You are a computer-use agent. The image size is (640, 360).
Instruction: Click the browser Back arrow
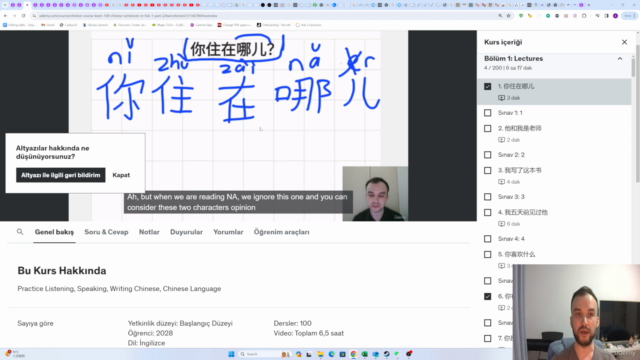pos(5,16)
